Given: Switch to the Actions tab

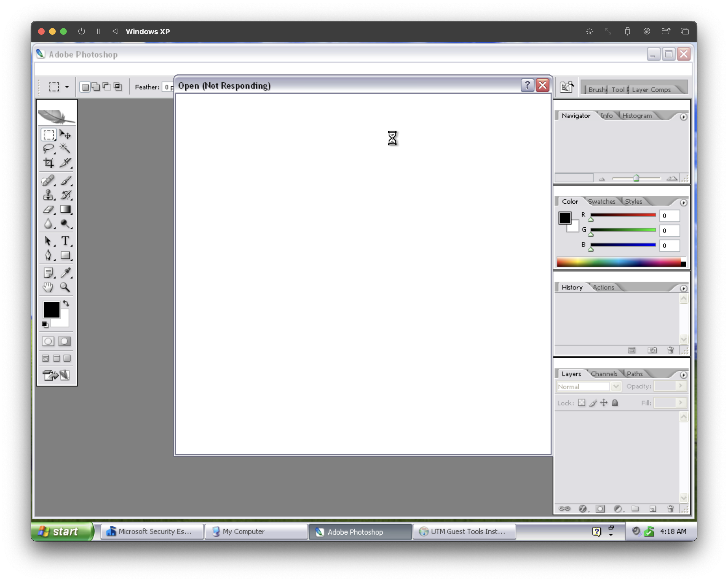Looking at the screenshot, I should [603, 287].
